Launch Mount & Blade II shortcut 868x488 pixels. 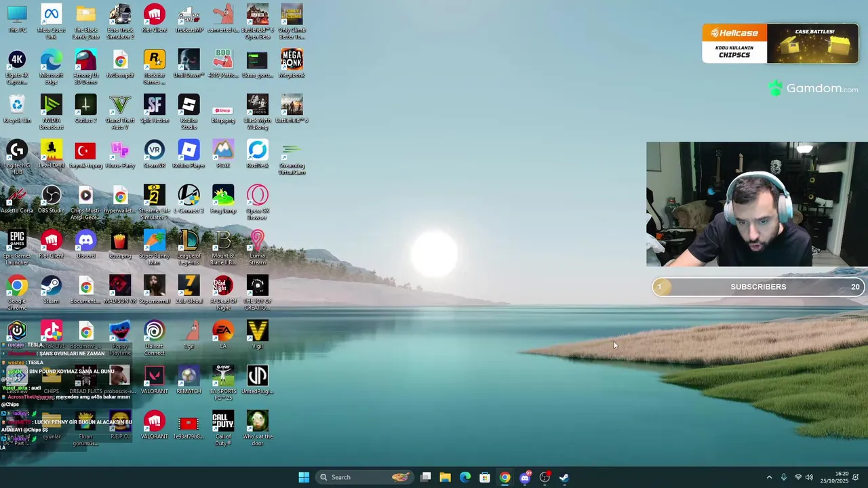click(223, 248)
